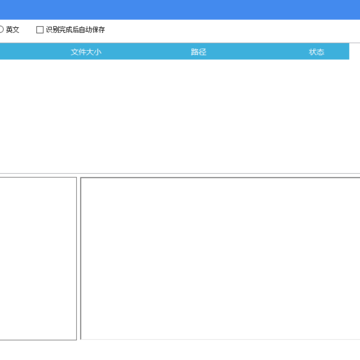Click blank space right of 状态 header
This screenshot has height=360, width=360.
(x=354, y=51)
